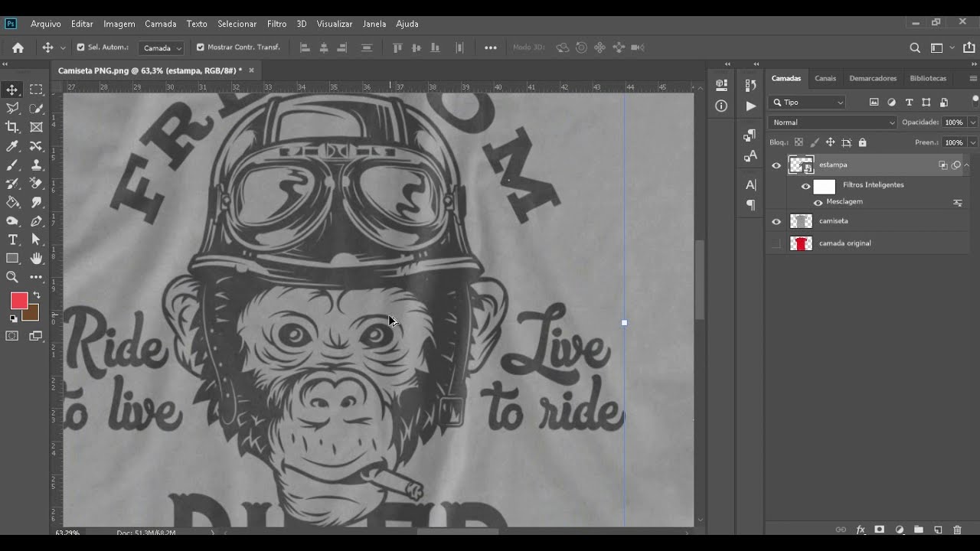The height and width of the screenshot is (551, 980).
Task: Select the Smudge tool
Action: pyautogui.click(x=36, y=202)
